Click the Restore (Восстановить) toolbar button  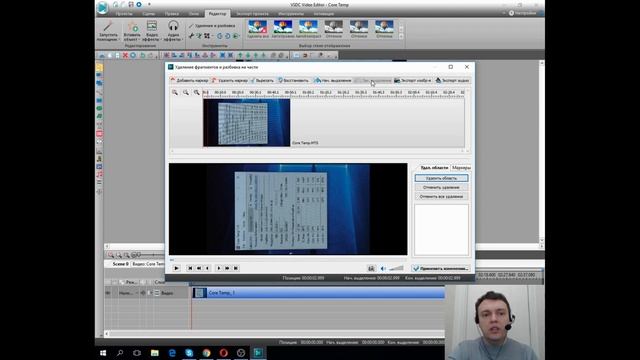pos(293,80)
